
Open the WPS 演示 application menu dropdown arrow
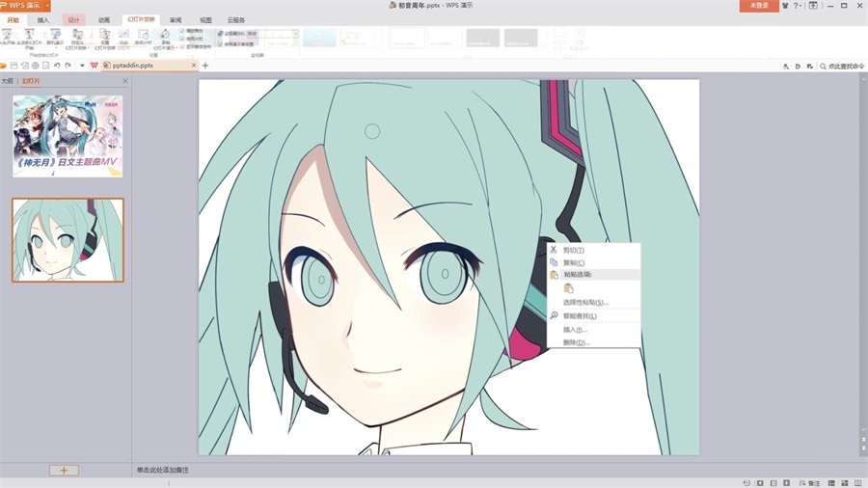coord(47,6)
